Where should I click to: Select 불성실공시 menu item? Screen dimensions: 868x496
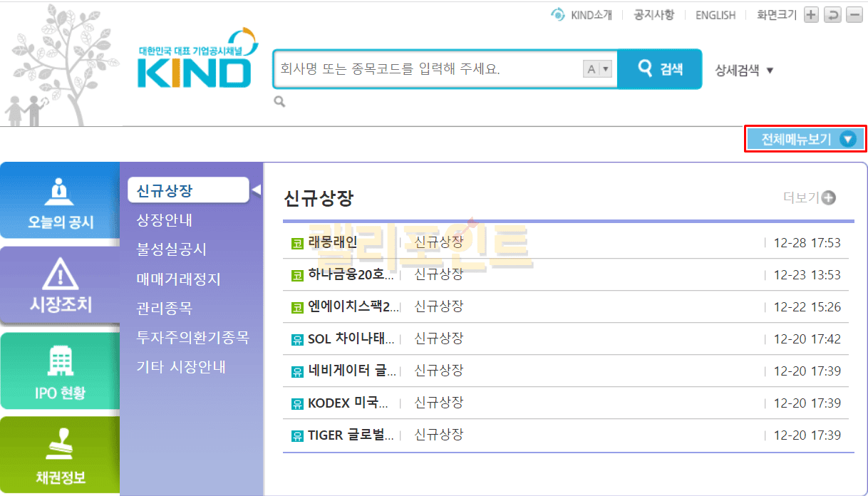pos(172,249)
